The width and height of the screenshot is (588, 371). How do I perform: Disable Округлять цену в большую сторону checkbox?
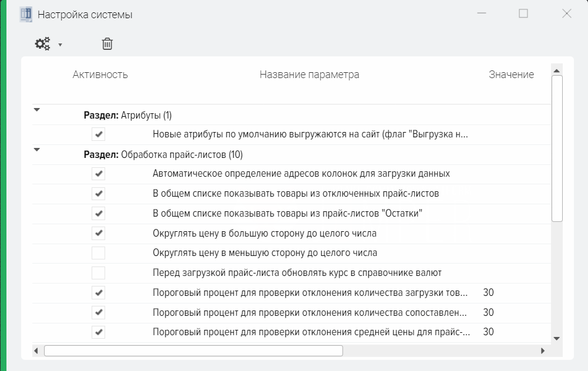tap(98, 234)
